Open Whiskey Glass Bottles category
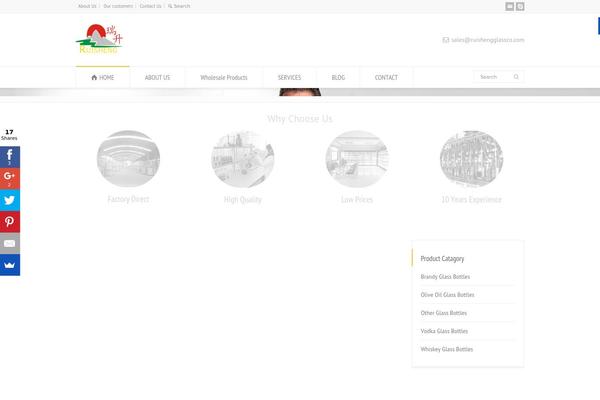Viewport: 600px width, 400px height. click(447, 349)
